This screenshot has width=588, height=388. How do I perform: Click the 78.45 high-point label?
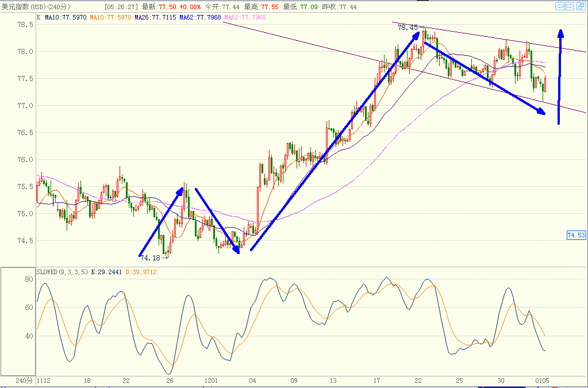click(x=408, y=28)
